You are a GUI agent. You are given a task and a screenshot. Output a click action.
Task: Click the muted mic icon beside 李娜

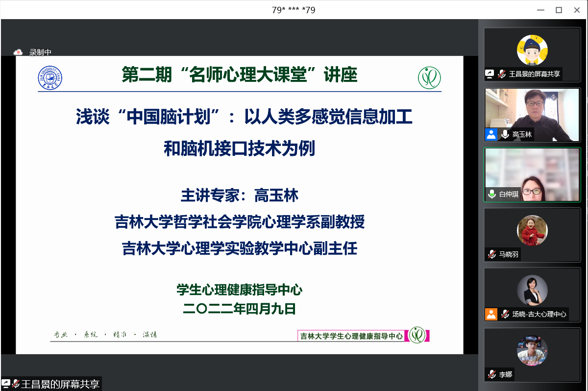coord(491,374)
